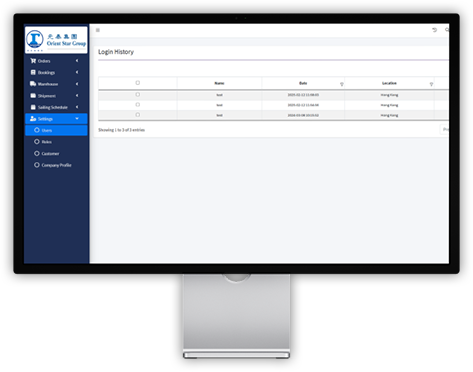Click the Sailing Schedule calendar icon

(x=33, y=107)
